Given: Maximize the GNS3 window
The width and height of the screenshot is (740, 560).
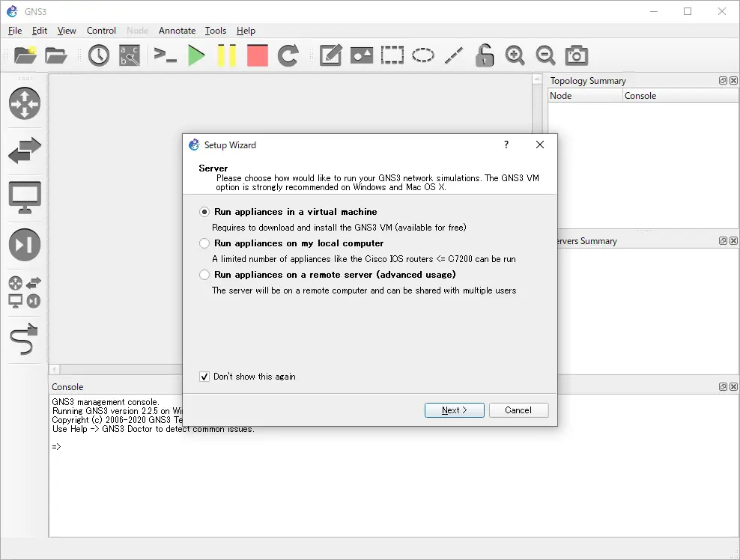Looking at the screenshot, I should point(688,12).
